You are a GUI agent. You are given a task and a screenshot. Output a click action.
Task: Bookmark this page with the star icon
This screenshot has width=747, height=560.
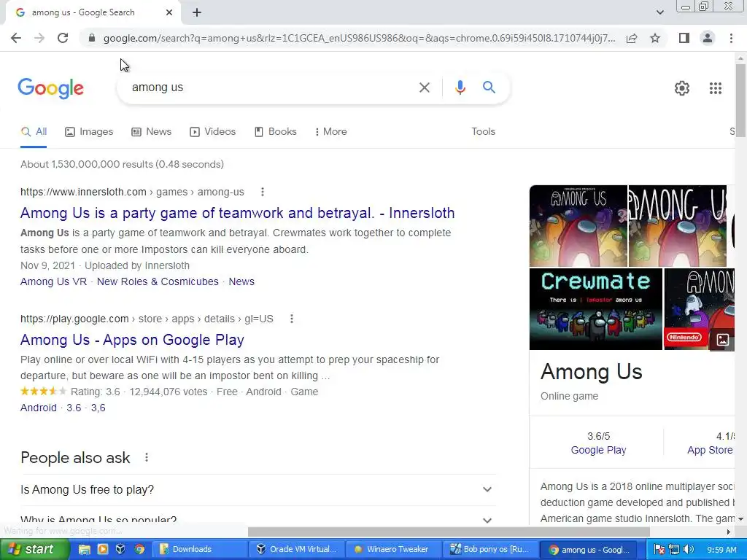click(655, 38)
